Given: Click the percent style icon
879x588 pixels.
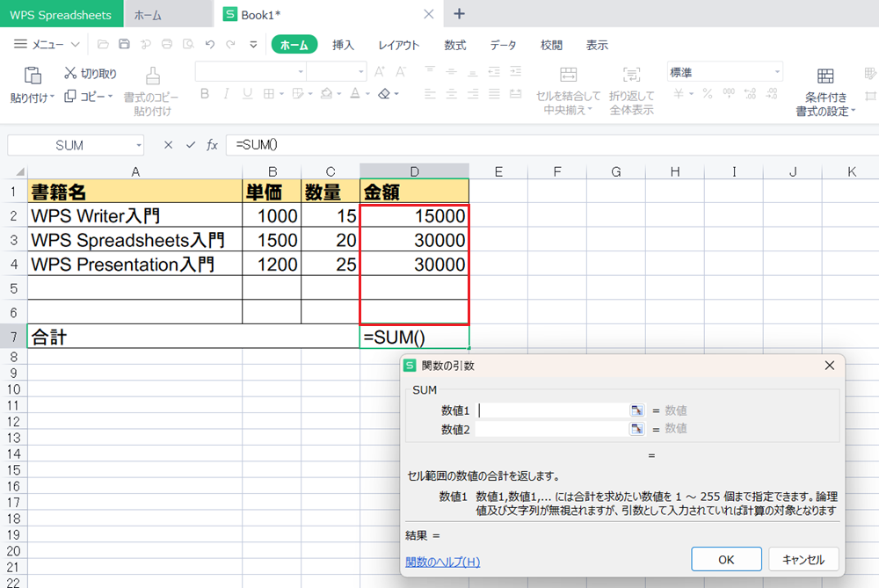Looking at the screenshot, I should tap(708, 94).
